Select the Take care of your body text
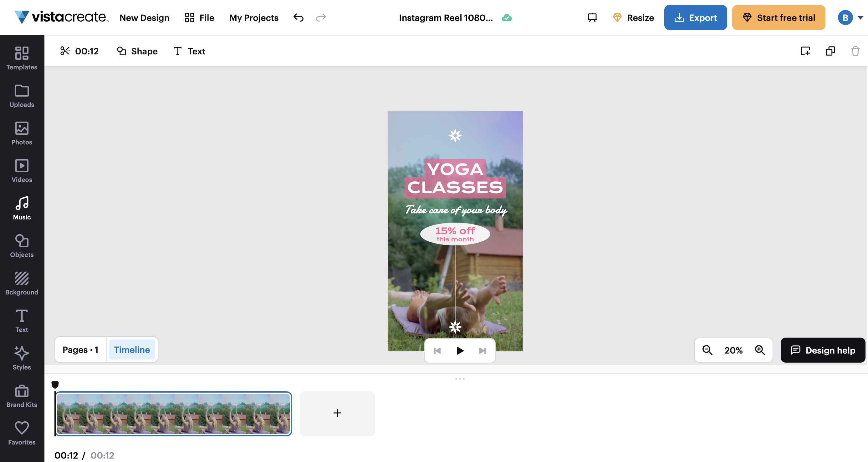The height and width of the screenshot is (462, 868). tap(456, 210)
